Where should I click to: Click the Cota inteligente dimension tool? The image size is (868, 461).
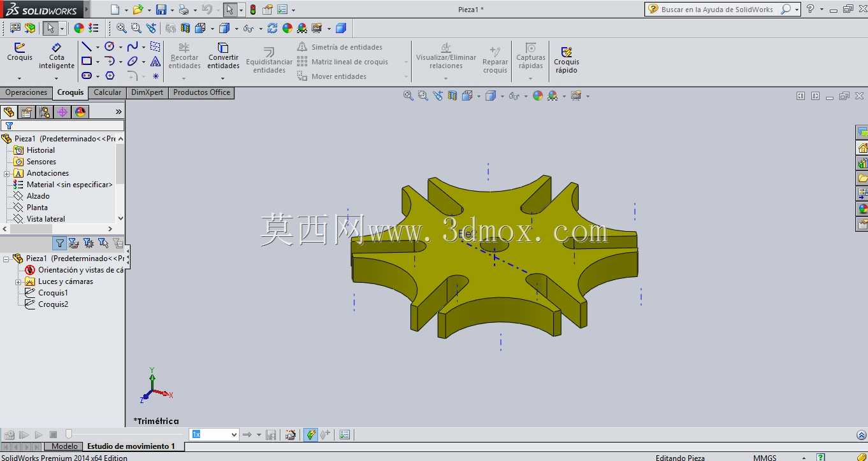[x=57, y=56]
